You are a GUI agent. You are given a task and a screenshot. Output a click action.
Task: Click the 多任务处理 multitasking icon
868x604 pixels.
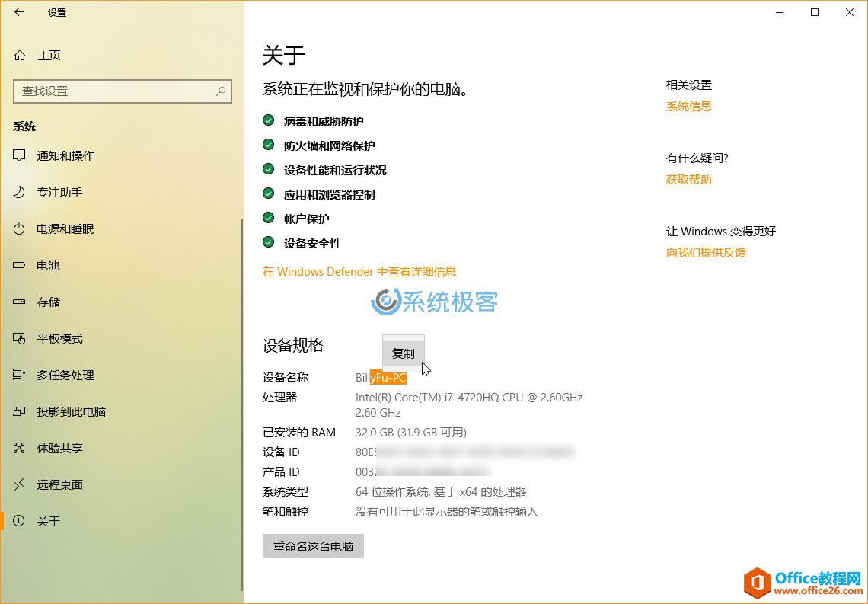click(x=19, y=375)
